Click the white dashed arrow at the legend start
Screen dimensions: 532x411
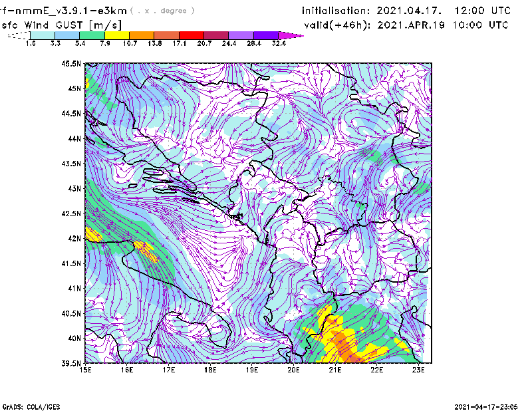(x=19, y=35)
